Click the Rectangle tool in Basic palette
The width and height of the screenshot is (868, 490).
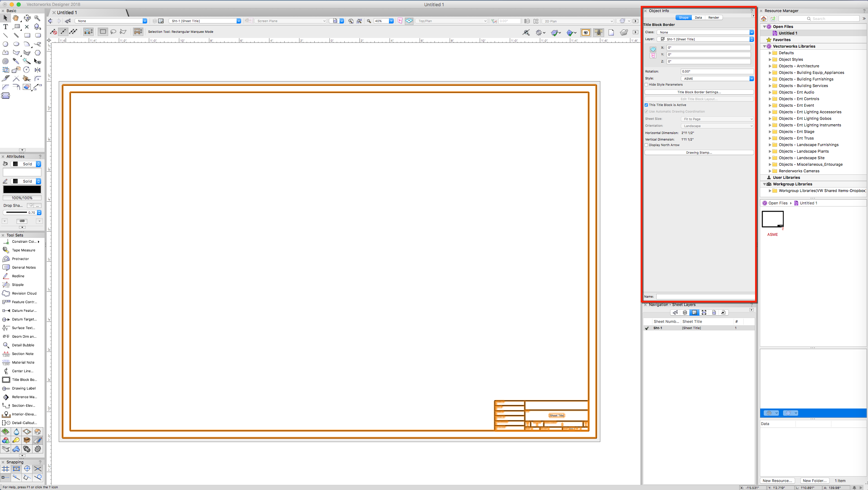(x=27, y=35)
